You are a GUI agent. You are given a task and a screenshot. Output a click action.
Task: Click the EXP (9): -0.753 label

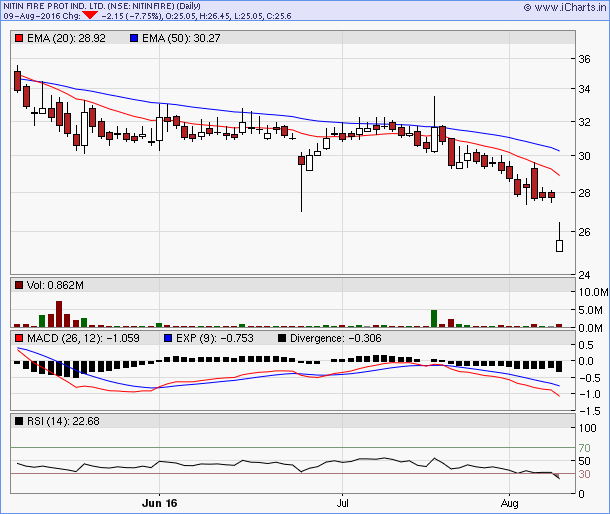coord(215,338)
